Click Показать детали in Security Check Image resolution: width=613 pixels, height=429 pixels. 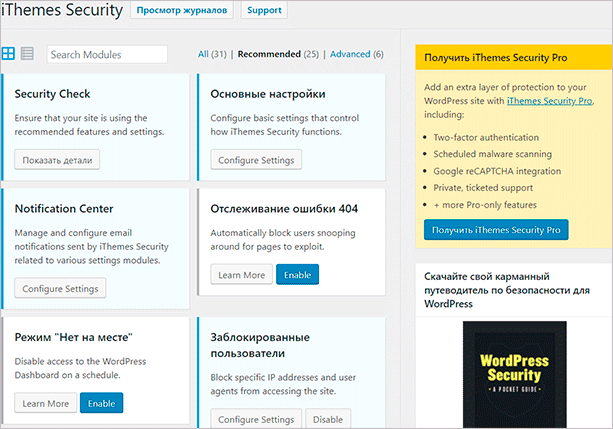point(57,160)
